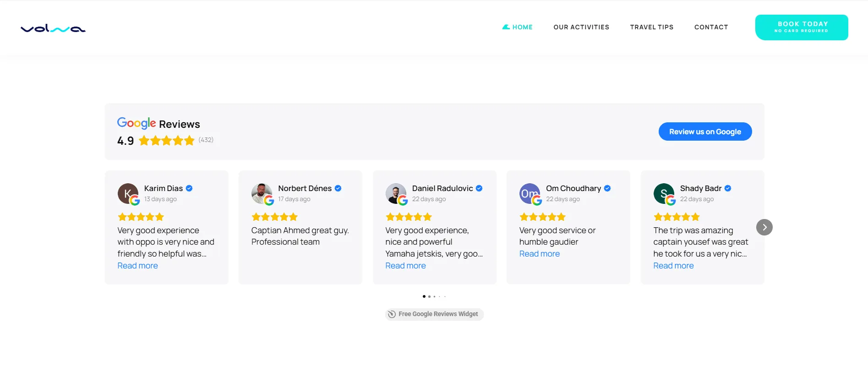Expand Karim Dias review with Read more
Screen dimensions: 868x383
(x=137, y=266)
